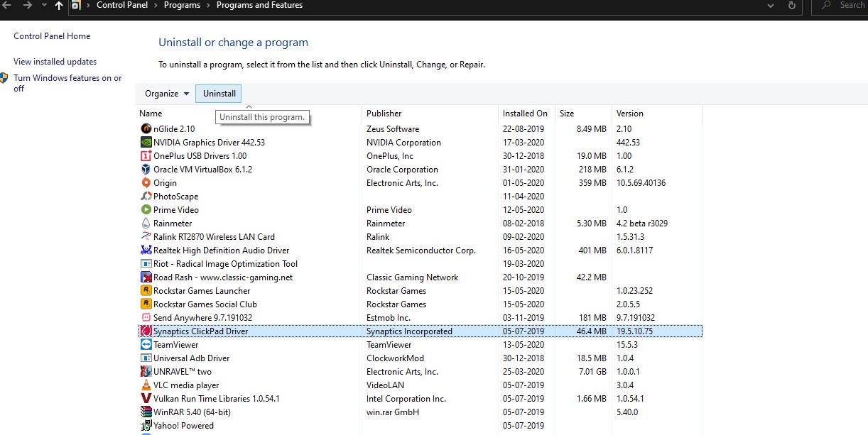Click the Origin program icon
This screenshot has height=435, width=868.
tap(146, 183)
